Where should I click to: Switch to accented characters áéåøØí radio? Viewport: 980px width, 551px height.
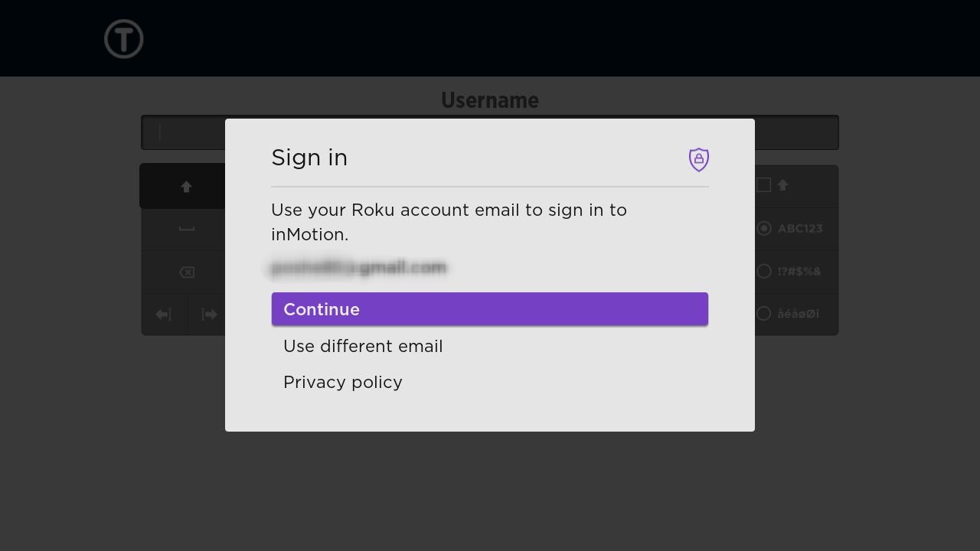tap(763, 313)
